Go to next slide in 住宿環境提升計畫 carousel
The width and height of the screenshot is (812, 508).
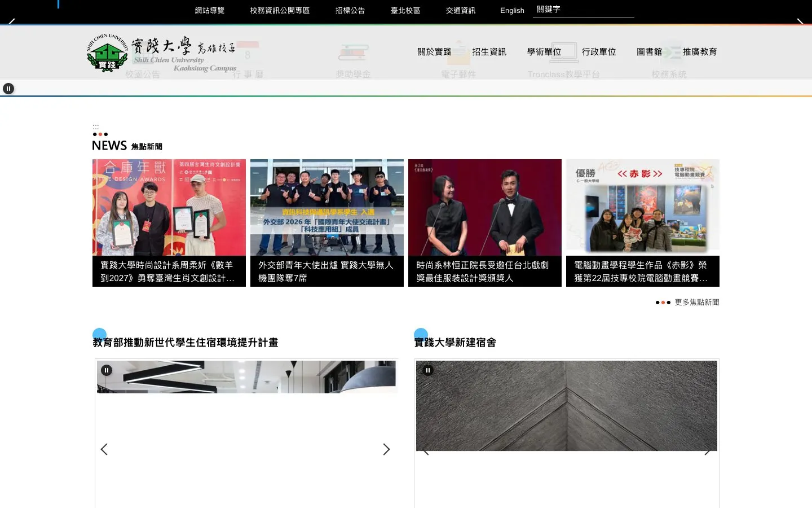click(386, 449)
